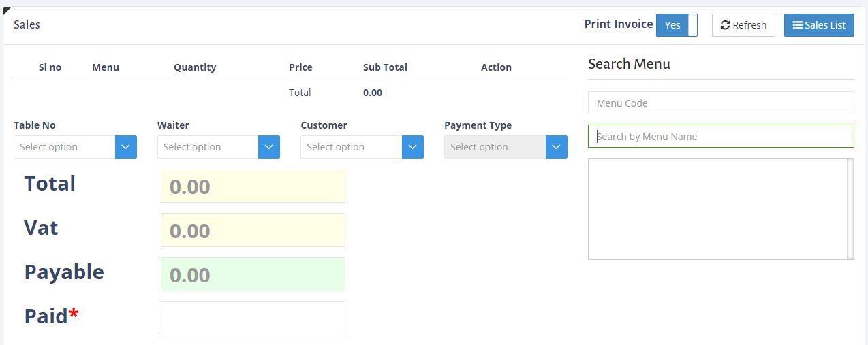Click the Table No select box
The height and width of the screenshot is (345, 868).
pos(64,147)
